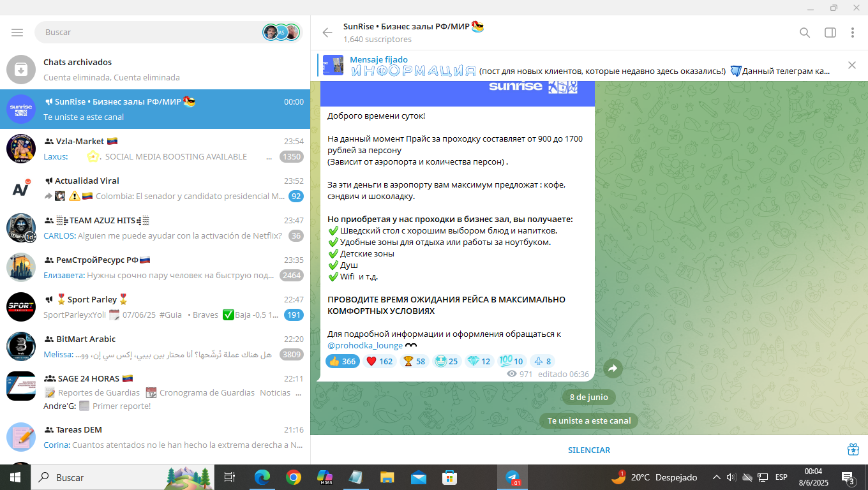Viewport: 868px width, 490px height.
Task: Open Microsoft 365 app from taskbar
Action: point(325,477)
